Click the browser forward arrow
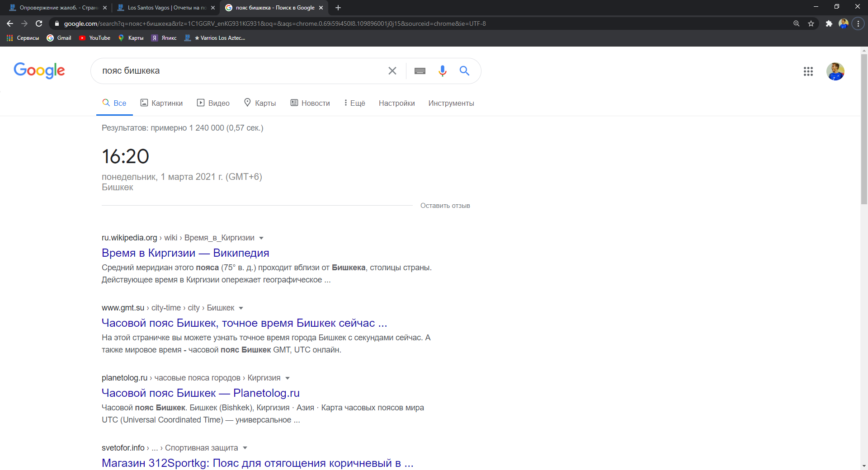 24,23
